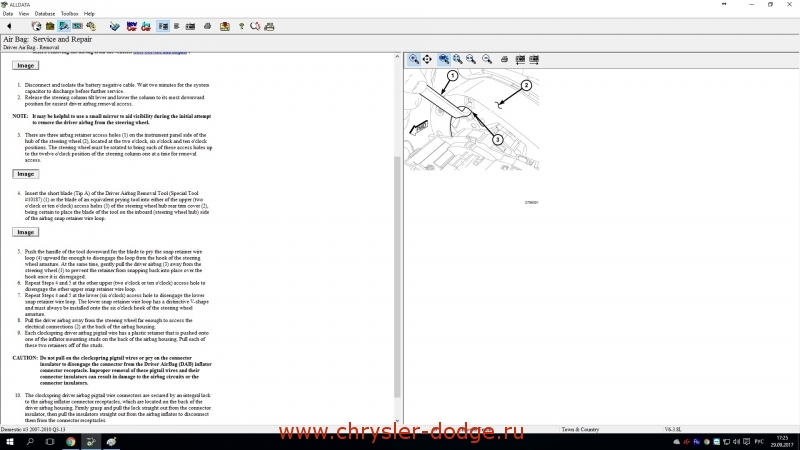Select the New Car toolbar icon
Screen dimensions: 800x450
coord(132,26)
